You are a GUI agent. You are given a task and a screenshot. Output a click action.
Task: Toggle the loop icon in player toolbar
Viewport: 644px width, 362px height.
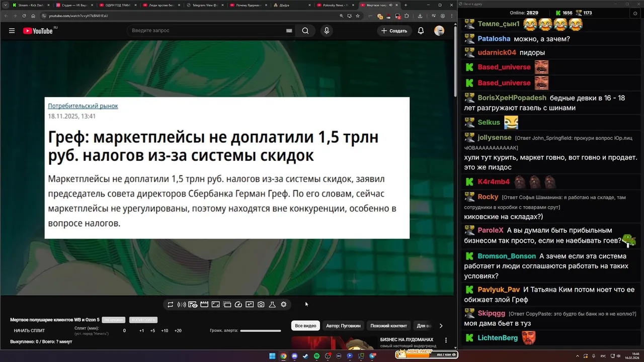pos(171,305)
